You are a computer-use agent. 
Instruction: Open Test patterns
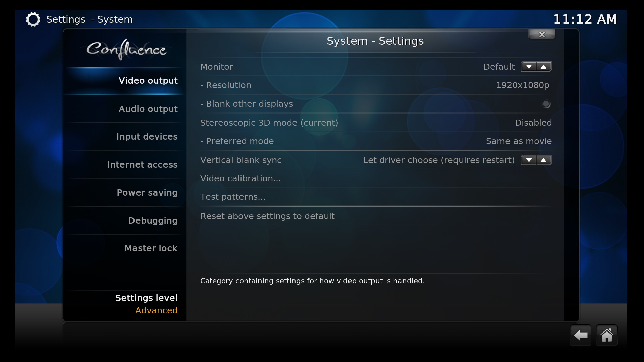pos(376,197)
